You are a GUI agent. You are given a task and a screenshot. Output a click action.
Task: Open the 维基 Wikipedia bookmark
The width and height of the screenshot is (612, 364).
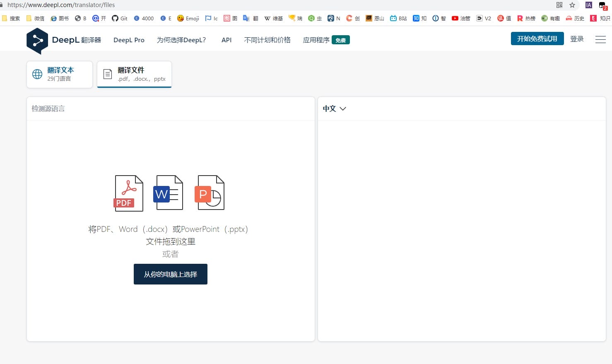click(x=274, y=18)
